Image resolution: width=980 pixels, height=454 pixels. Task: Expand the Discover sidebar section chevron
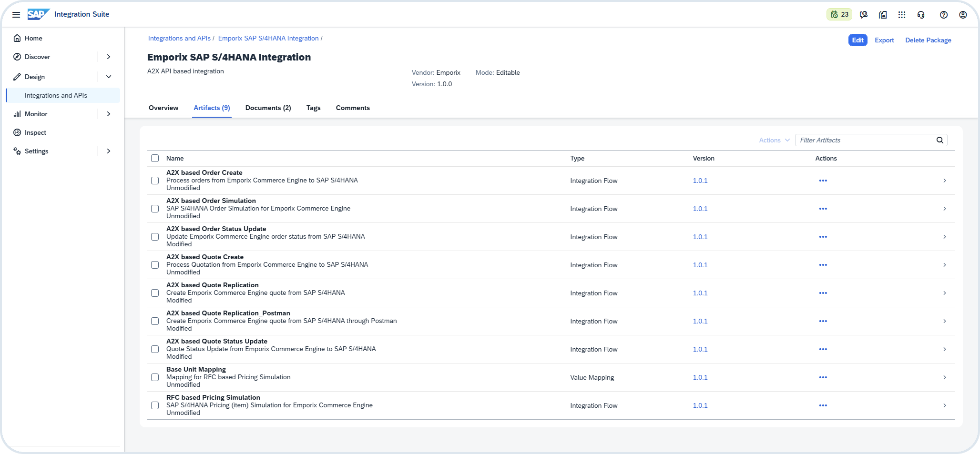109,57
